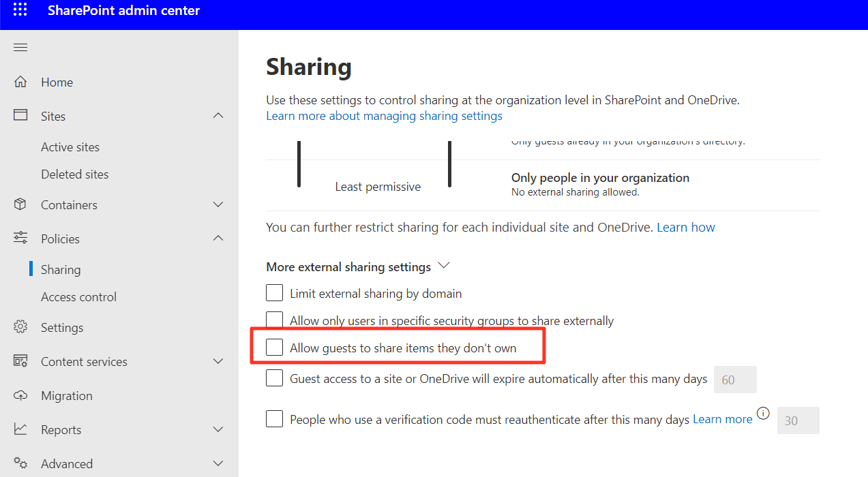This screenshot has width=868, height=477.
Task: Open Deleted sites page
Action: point(75,174)
